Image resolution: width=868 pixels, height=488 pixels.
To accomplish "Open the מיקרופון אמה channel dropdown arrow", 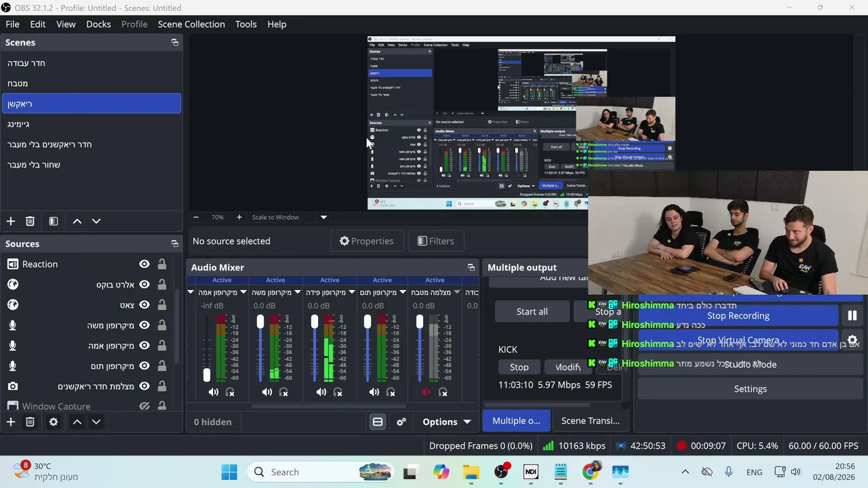I will coord(243,292).
